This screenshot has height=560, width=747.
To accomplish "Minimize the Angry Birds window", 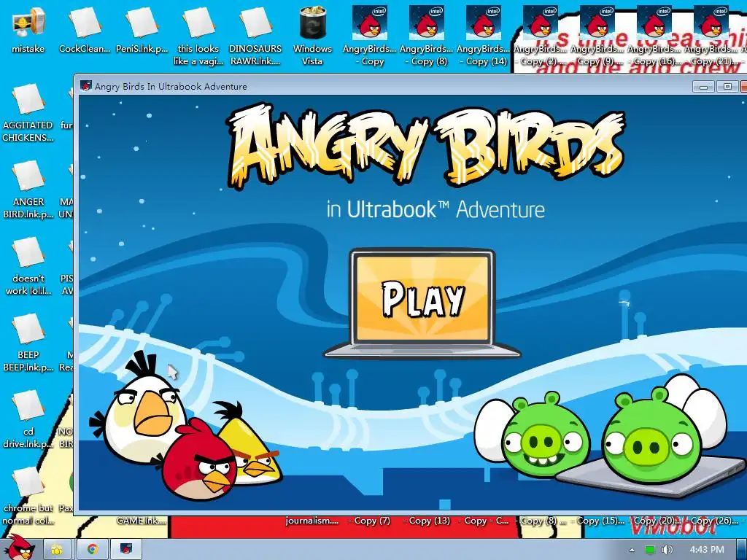I will (x=704, y=87).
